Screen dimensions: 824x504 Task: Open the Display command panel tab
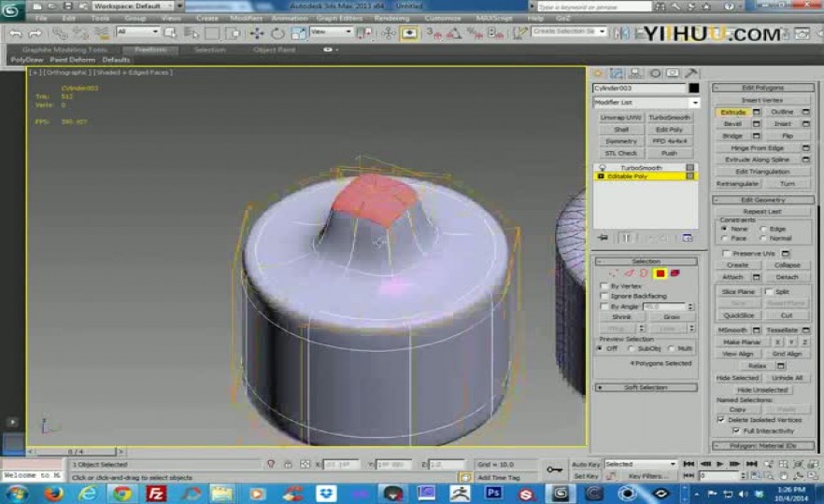point(673,74)
